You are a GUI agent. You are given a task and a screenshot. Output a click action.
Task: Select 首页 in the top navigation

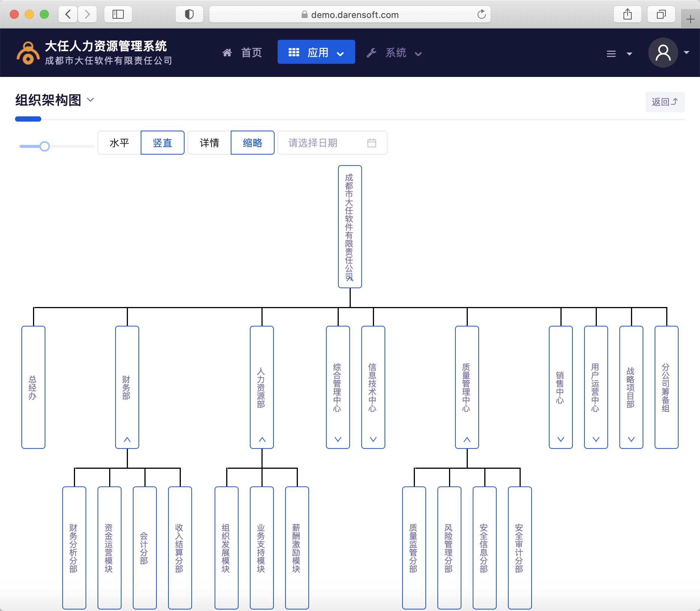251,53
